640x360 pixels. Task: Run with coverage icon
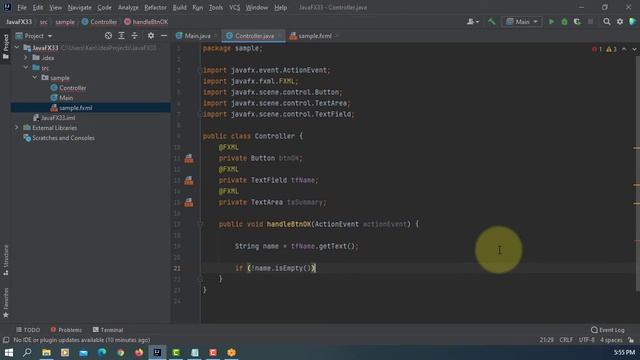(x=577, y=22)
